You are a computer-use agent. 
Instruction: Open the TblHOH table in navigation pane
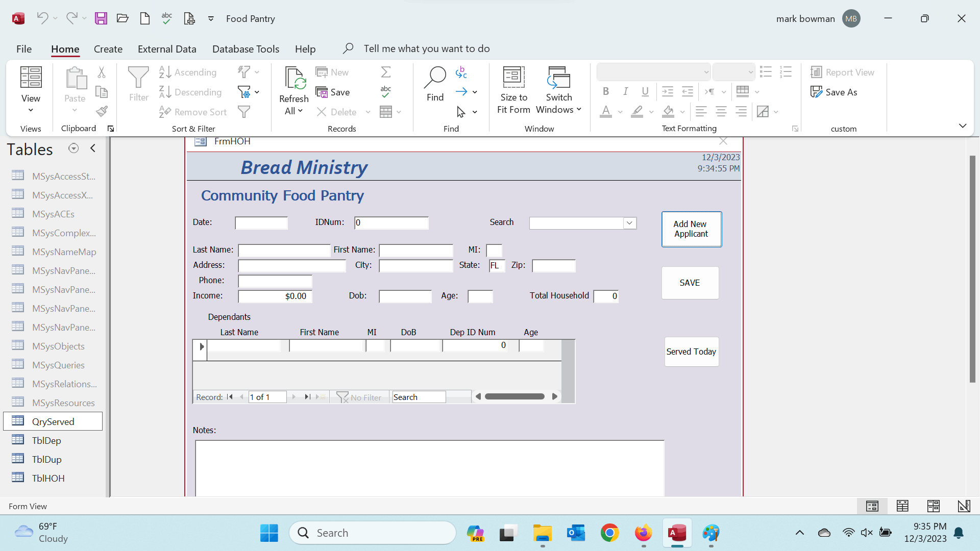point(48,478)
